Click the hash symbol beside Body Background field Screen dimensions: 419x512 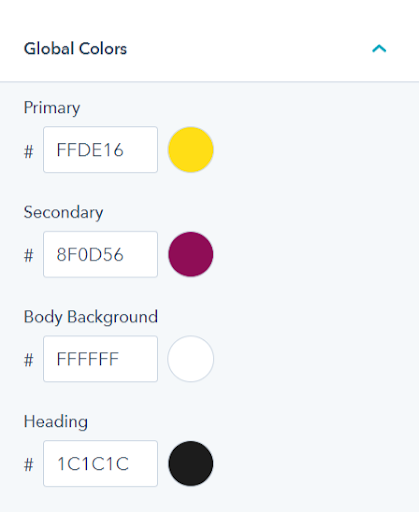[29, 360]
